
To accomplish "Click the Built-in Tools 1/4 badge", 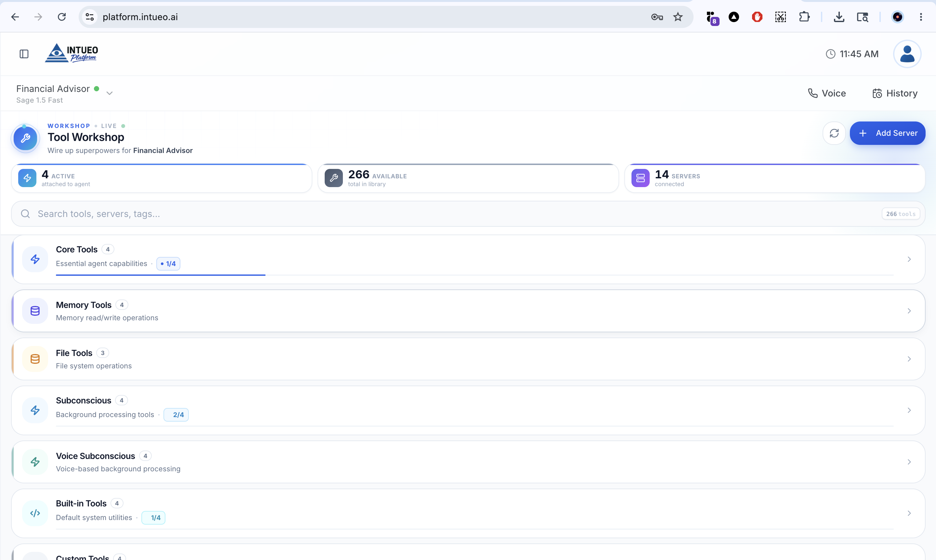I will (153, 518).
